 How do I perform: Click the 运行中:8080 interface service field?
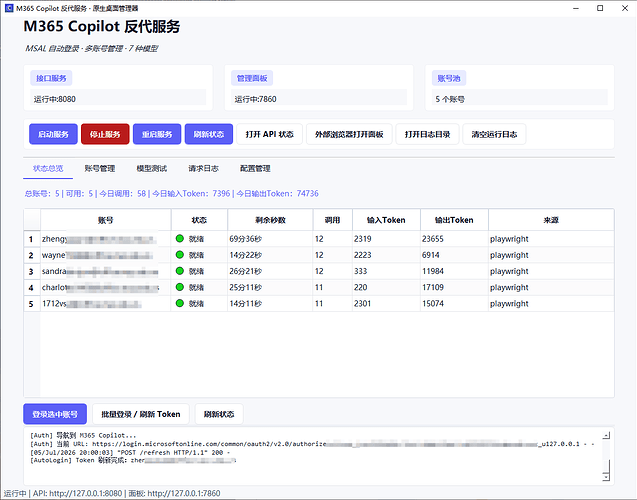118,99
